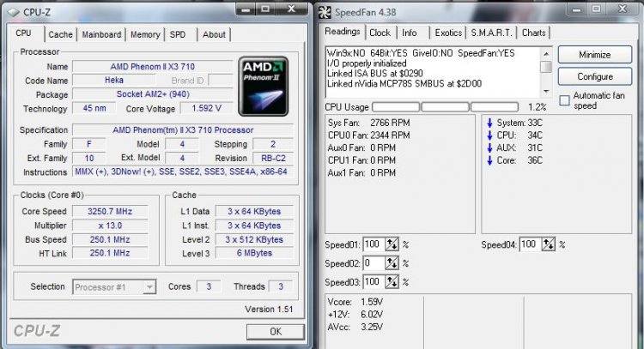644x349 pixels.
Task: Adjust the Speed01 spinner arrows
Action: (x=392, y=244)
